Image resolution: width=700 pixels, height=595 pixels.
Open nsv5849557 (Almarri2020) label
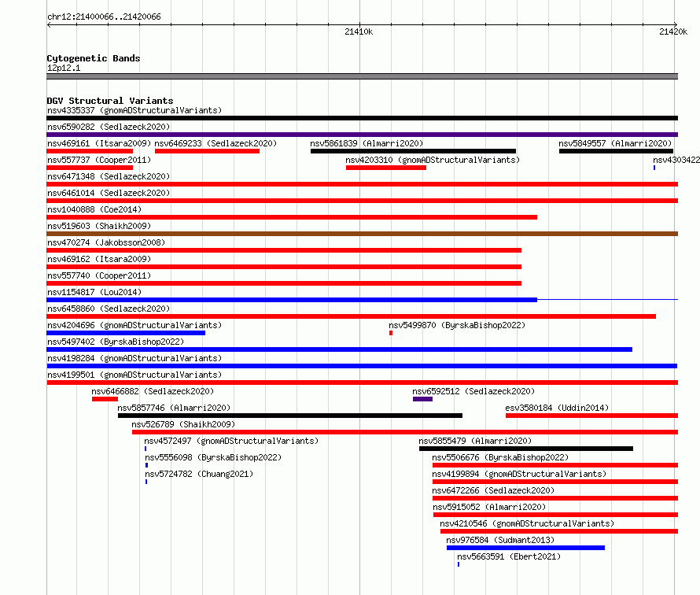[x=615, y=143]
